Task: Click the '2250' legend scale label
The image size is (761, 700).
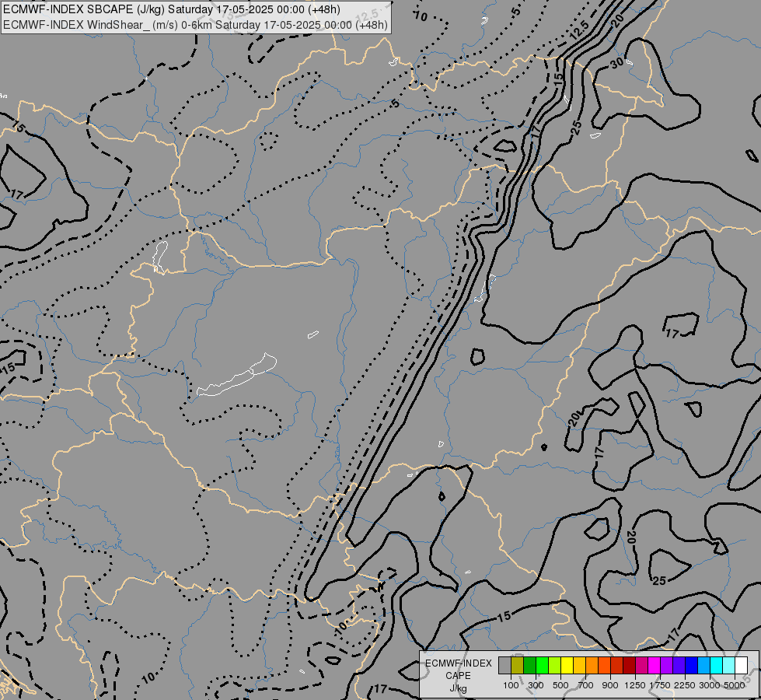Action: click(x=685, y=685)
